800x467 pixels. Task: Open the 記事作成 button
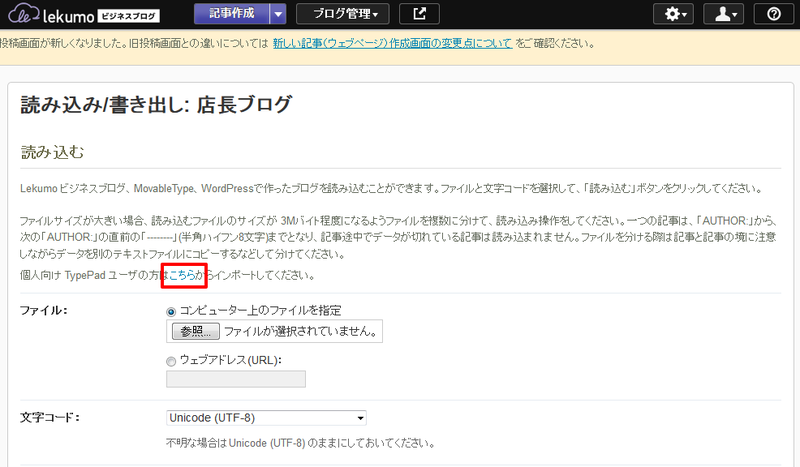point(232,14)
